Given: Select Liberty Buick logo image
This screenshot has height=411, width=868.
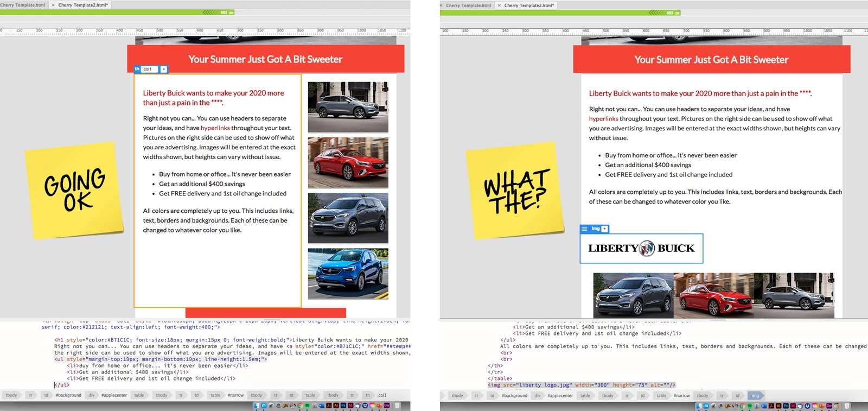Looking at the screenshot, I should tap(641, 249).
